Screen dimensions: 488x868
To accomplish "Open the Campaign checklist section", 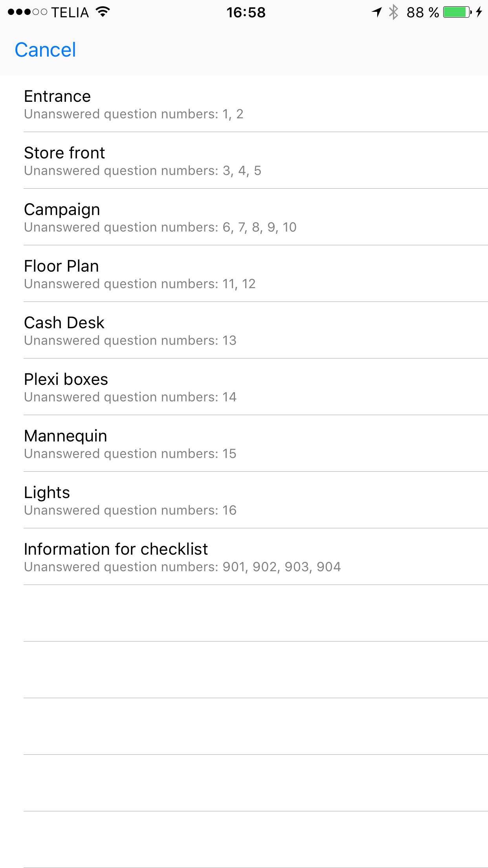I will tap(244, 217).
